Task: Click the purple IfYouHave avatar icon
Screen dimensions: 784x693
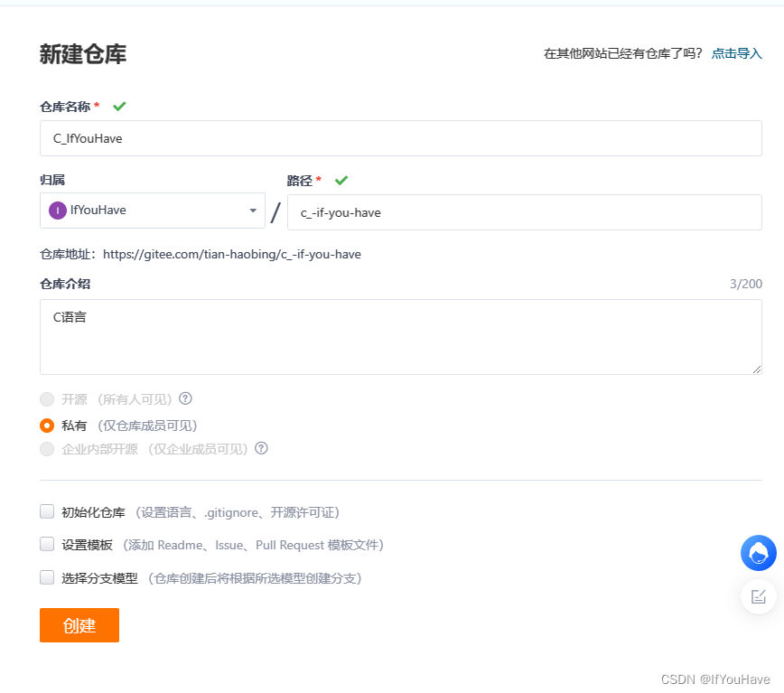Action: (58, 211)
